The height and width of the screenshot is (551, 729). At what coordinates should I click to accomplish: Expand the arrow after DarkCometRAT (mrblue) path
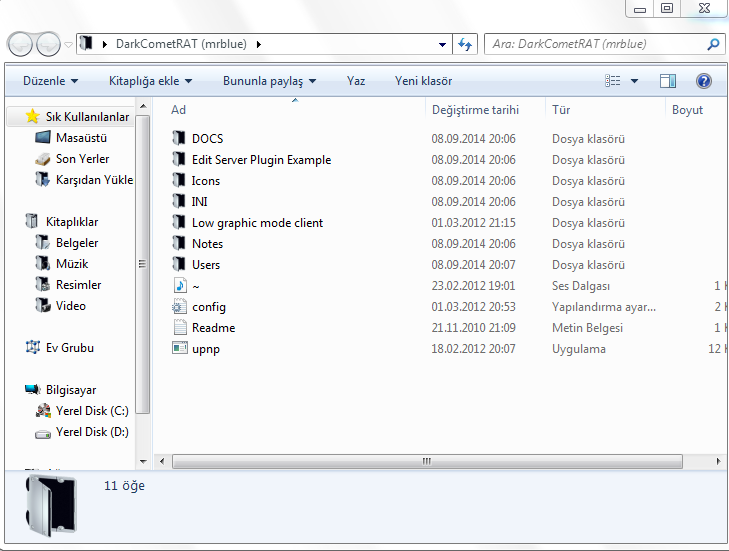click(259, 44)
